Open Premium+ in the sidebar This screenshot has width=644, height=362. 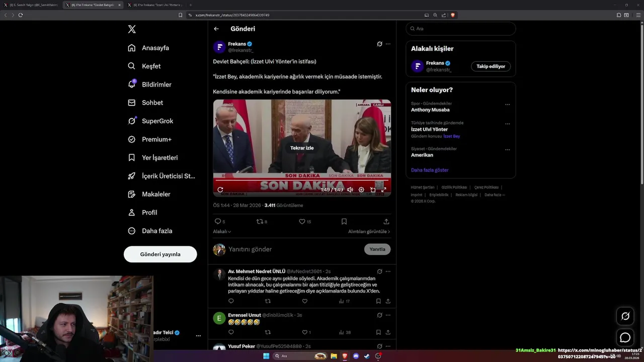(149, 139)
